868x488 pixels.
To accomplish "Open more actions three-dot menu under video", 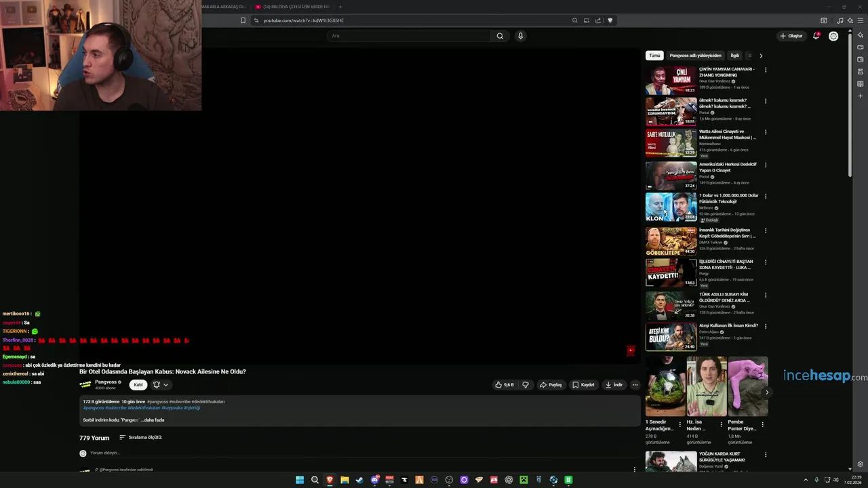I will click(635, 385).
